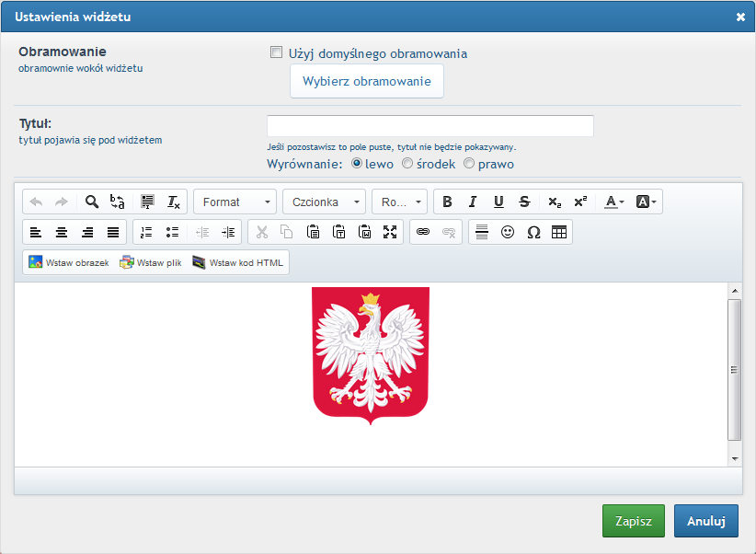The height and width of the screenshot is (554, 756).
Task: Click the Redo arrow icon
Action: [62, 202]
